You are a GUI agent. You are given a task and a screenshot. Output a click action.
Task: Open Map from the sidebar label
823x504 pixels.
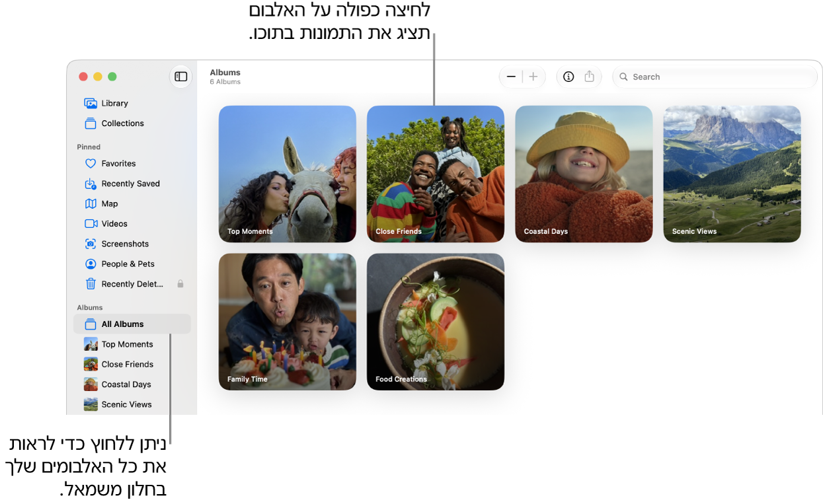click(x=110, y=204)
